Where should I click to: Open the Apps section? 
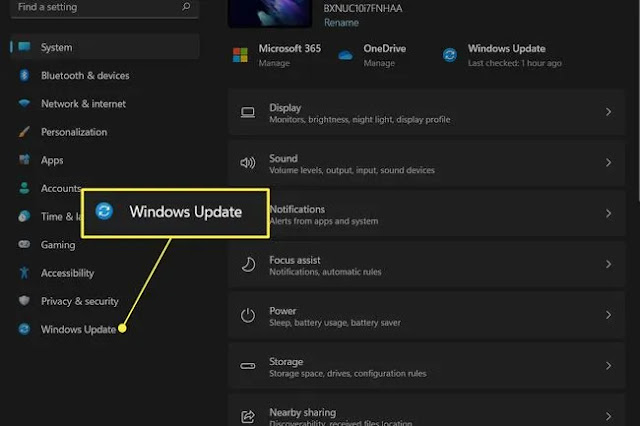(x=105, y=160)
